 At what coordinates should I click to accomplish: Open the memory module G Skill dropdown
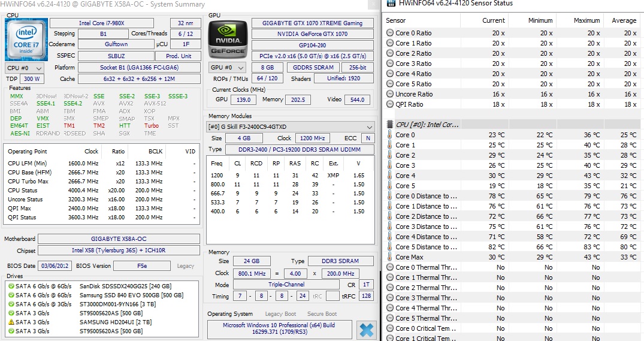coord(291,127)
